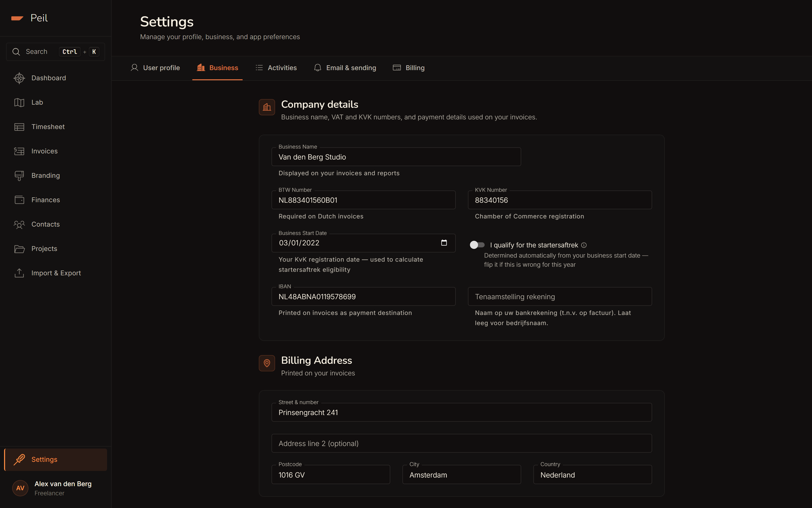Open Lab via its map icon

pyautogui.click(x=19, y=102)
